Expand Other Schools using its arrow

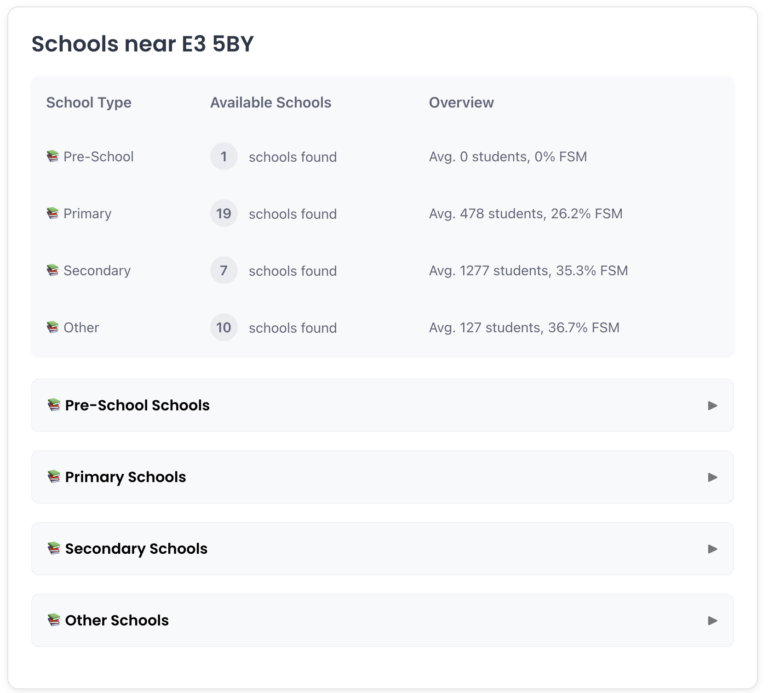tap(712, 620)
